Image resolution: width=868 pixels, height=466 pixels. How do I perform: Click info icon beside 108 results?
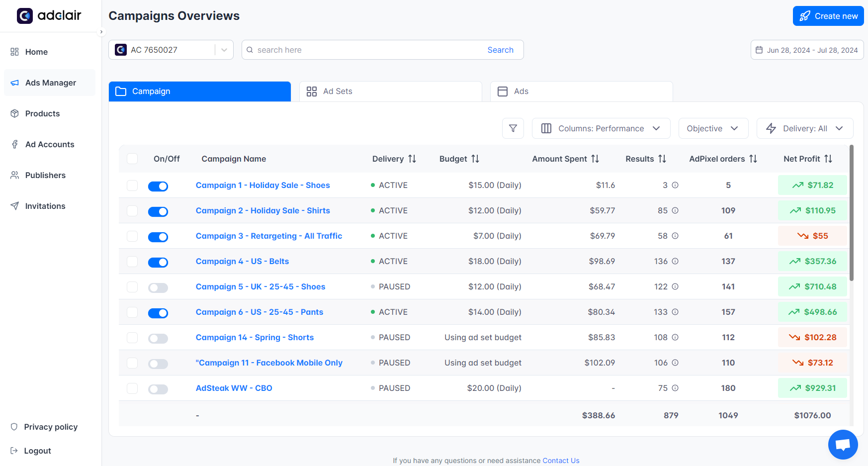(x=675, y=337)
